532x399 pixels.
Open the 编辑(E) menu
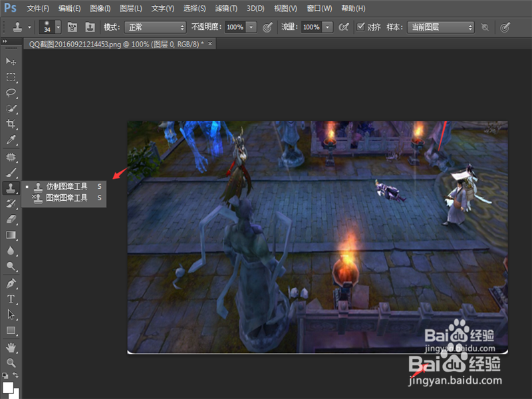pos(69,8)
